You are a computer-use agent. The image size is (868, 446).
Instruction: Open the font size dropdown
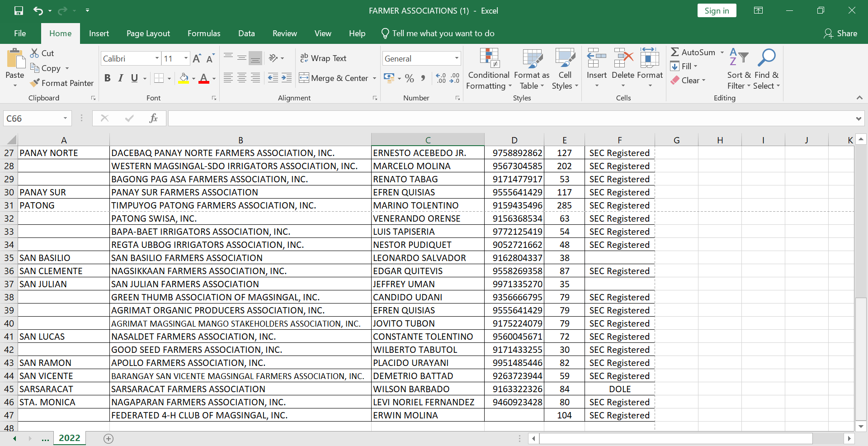(186, 58)
